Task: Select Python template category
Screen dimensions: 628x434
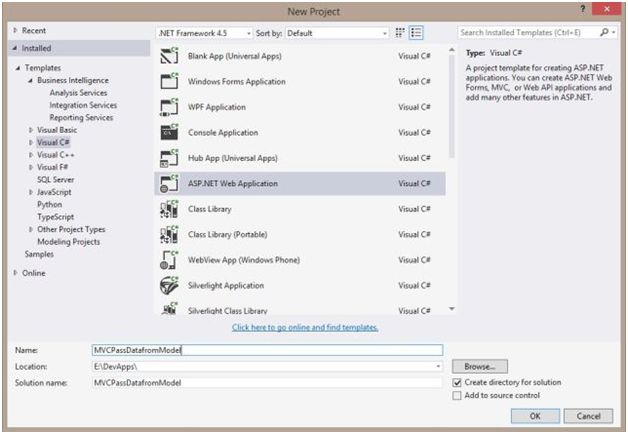Action: point(50,205)
